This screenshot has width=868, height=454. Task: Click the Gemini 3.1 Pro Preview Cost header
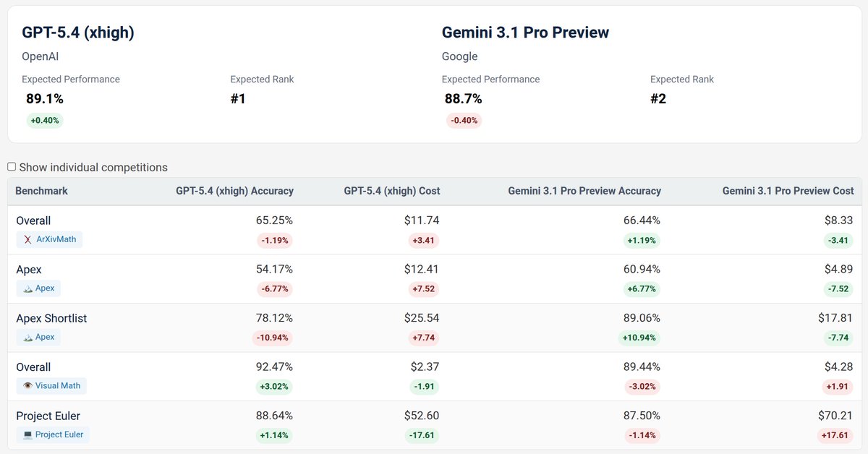(x=788, y=190)
